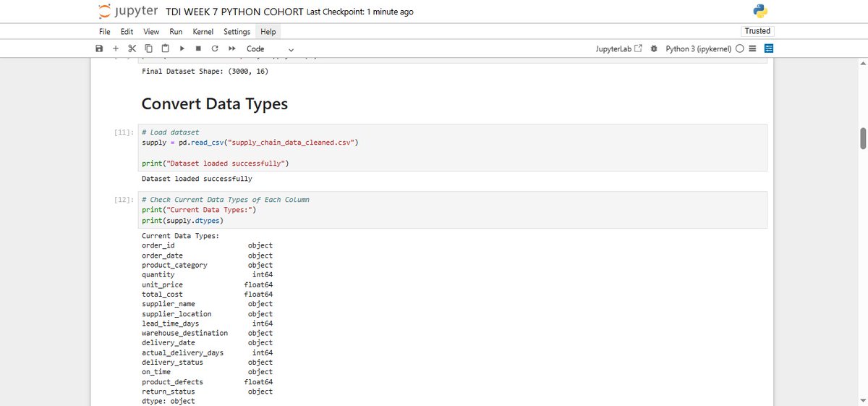Click the Python logo icon

tap(759, 11)
